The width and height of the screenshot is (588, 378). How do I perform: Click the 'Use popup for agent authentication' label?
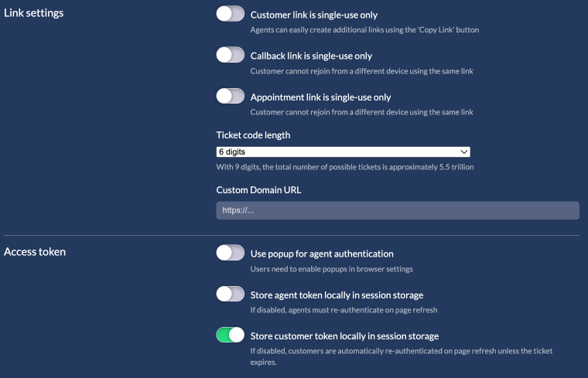tap(322, 254)
